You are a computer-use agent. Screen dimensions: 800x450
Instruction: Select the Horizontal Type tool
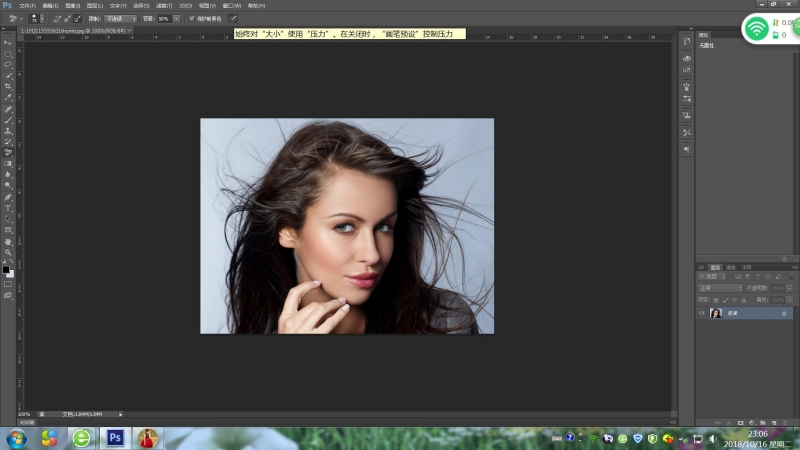[8, 208]
